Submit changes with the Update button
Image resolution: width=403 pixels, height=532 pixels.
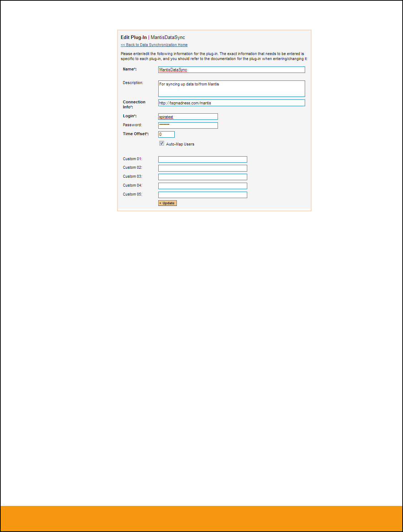168,203
